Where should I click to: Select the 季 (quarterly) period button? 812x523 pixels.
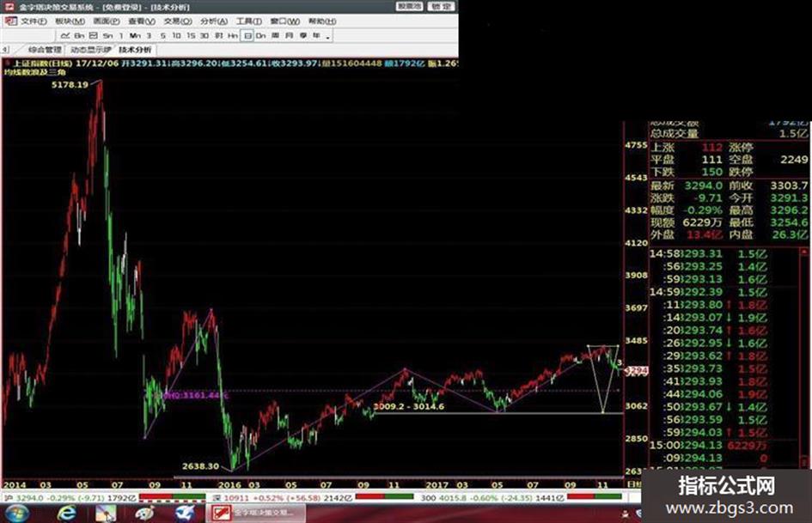(x=303, y=36)
